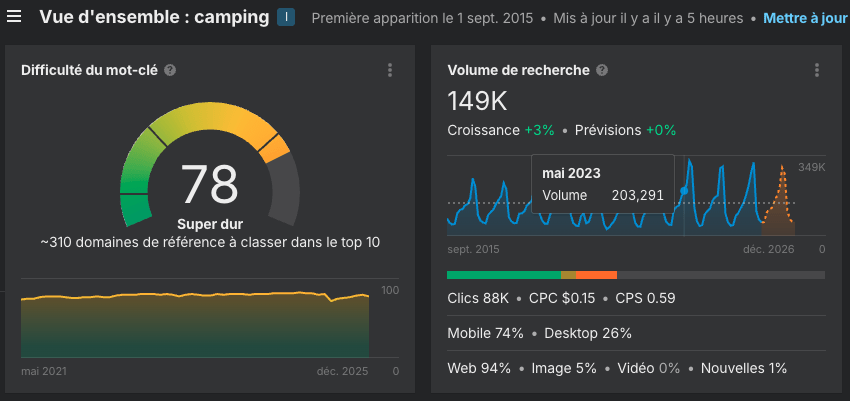Image resolution: width=850 pixels, height=401 pixels.
Task: Click help icon beside Difficulté du mot-clé
Action: (x=170, y=70)
